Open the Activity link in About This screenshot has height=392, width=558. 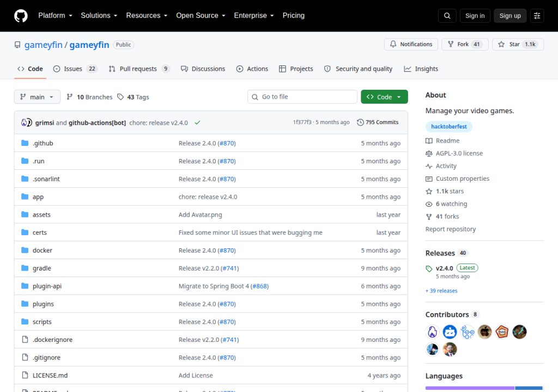tap(441, 166)
